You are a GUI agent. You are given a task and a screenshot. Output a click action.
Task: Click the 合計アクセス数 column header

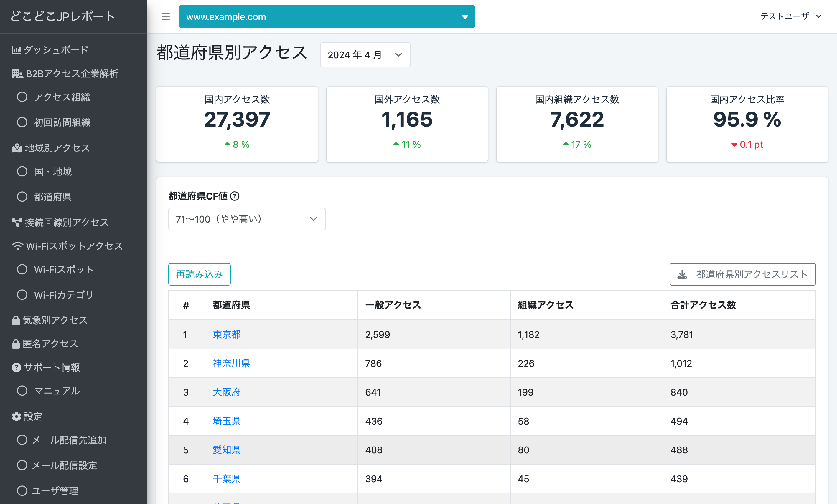703,305
